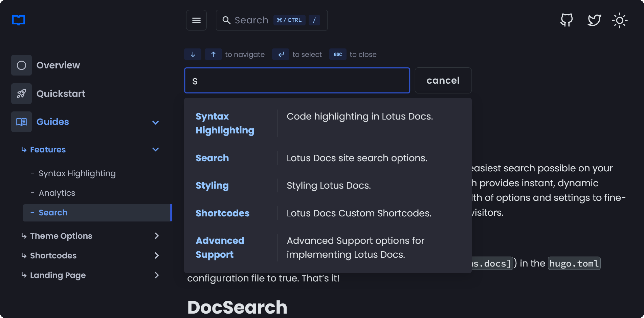
Task: Click inside the search input field
Action: pos(297,80)
